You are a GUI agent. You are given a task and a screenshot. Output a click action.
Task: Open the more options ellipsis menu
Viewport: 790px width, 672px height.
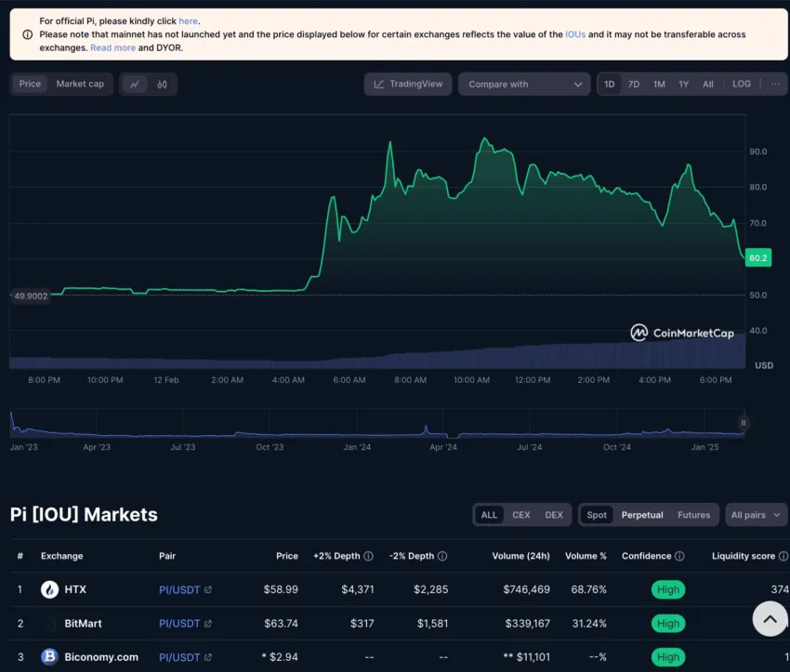pyautogui.click(x=775, y=85)
